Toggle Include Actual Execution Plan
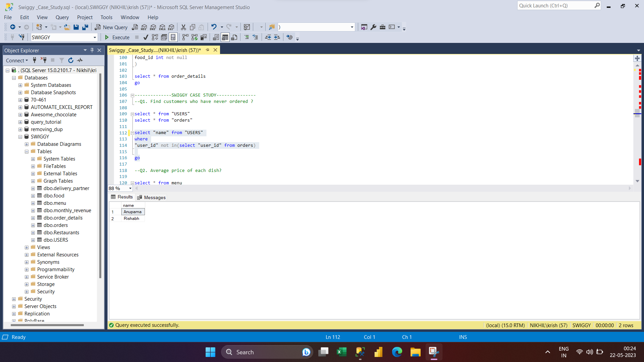644x362 pixels. pyautogui.click(x=185, y=37)
